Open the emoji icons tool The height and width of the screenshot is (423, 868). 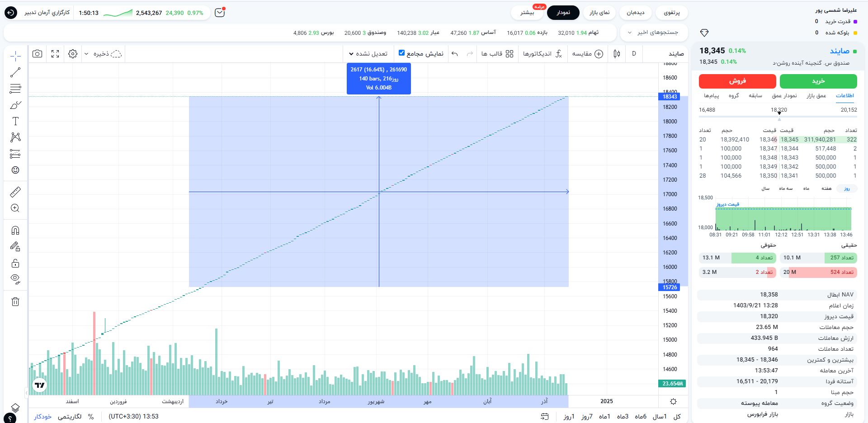[x=15, y=170]
